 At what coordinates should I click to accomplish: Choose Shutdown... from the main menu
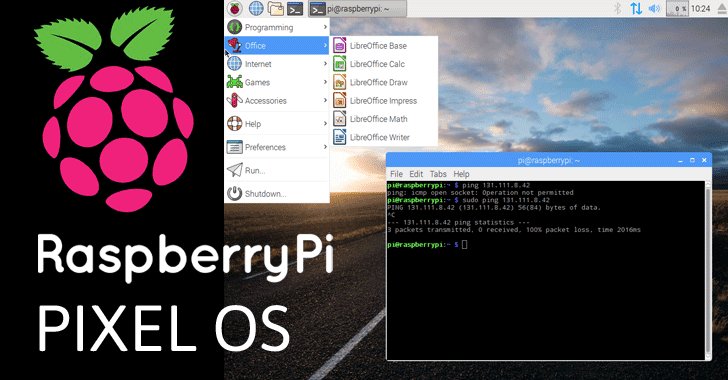(277, 193)
